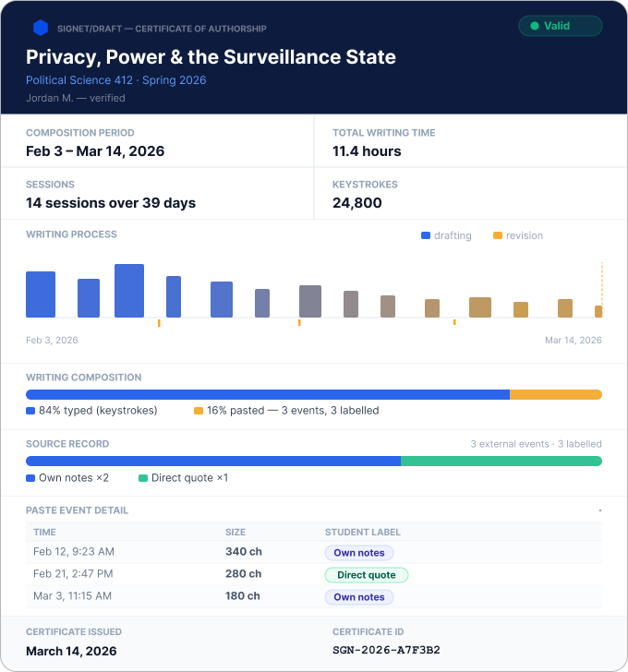
Task: Click the green Direct quote segment in source bar
Action: pyautogui.click(x=501, y=461)
